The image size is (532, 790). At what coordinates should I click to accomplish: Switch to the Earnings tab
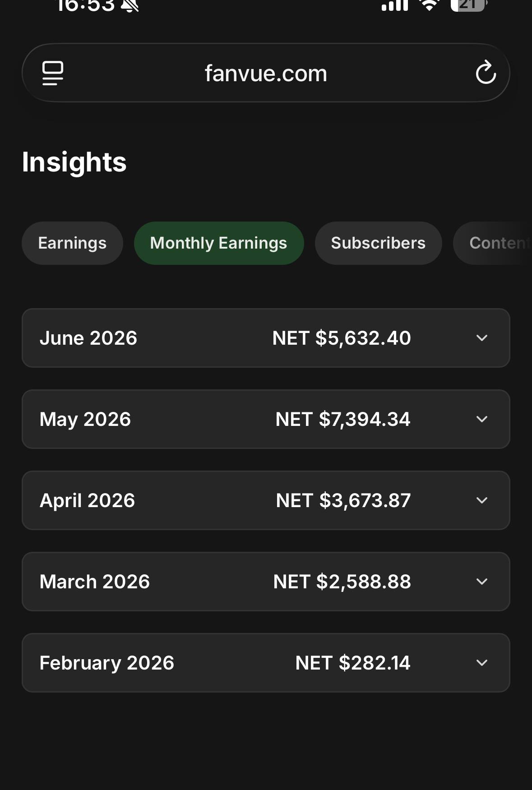72,243
